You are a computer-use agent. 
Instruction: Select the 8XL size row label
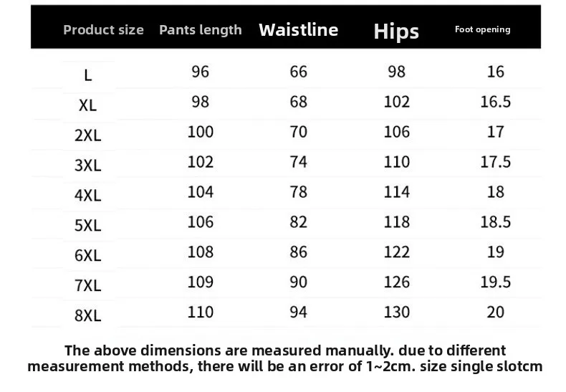[x=87, y=316]
